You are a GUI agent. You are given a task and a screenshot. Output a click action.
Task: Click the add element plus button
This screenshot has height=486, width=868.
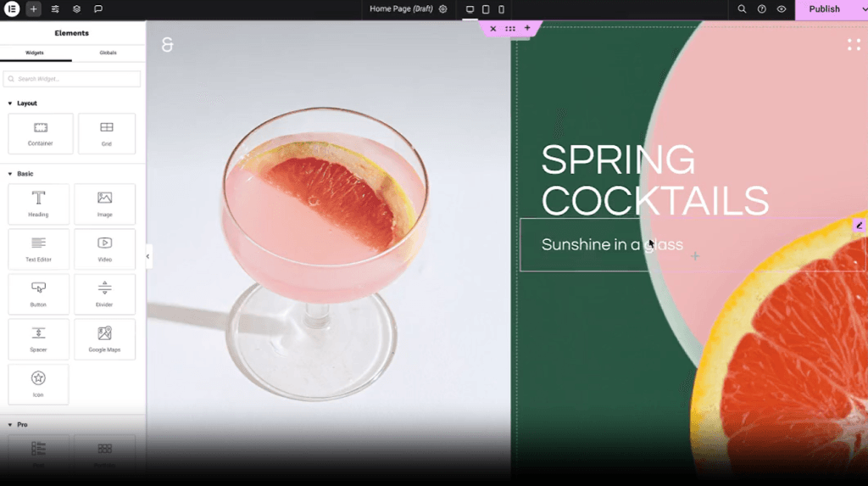pyautogui.click(x=33, y=8)
